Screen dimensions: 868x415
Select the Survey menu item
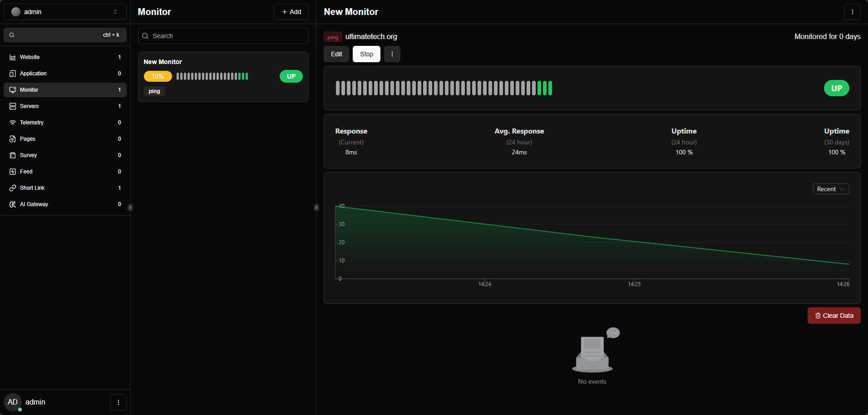[65, 155]
